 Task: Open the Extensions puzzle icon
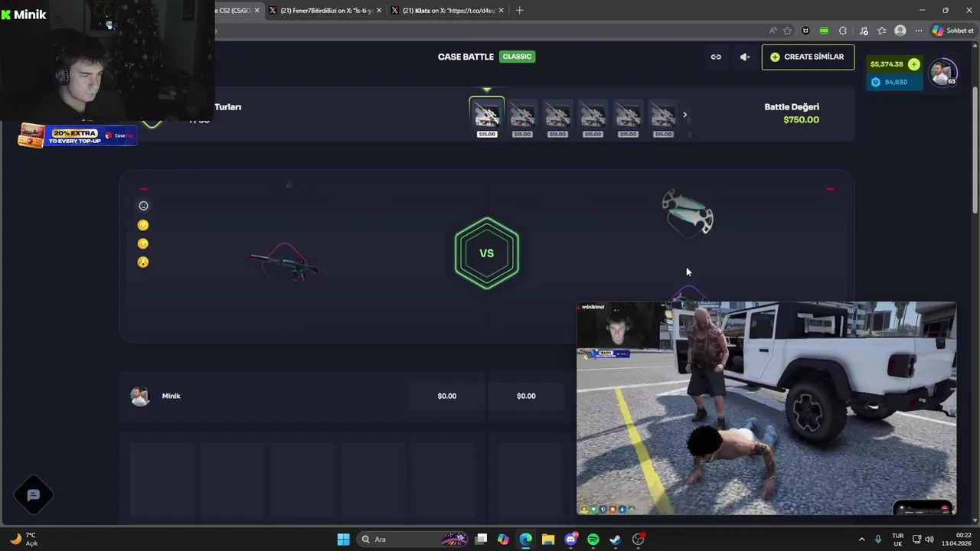[x=843, y=31]
